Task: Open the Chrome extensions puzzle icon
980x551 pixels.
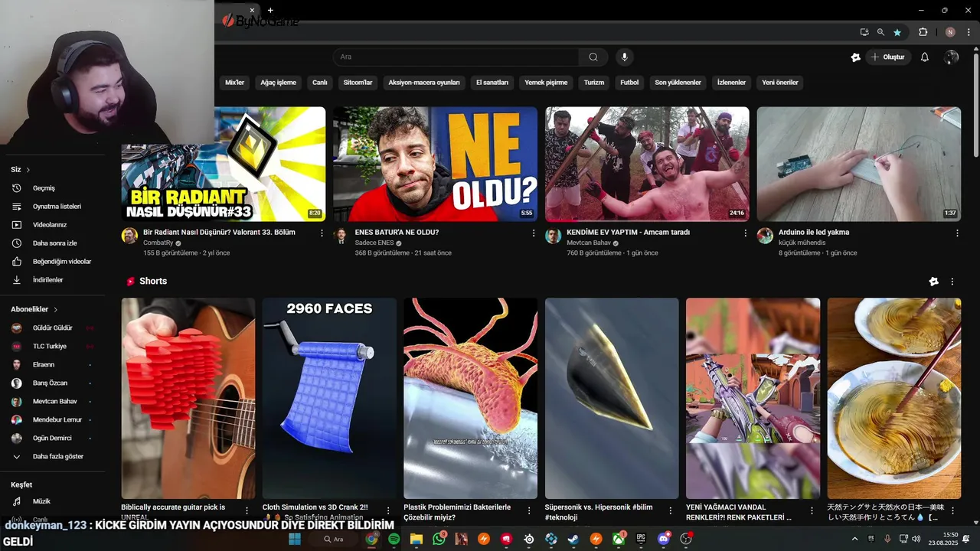Action: (923, 32)
